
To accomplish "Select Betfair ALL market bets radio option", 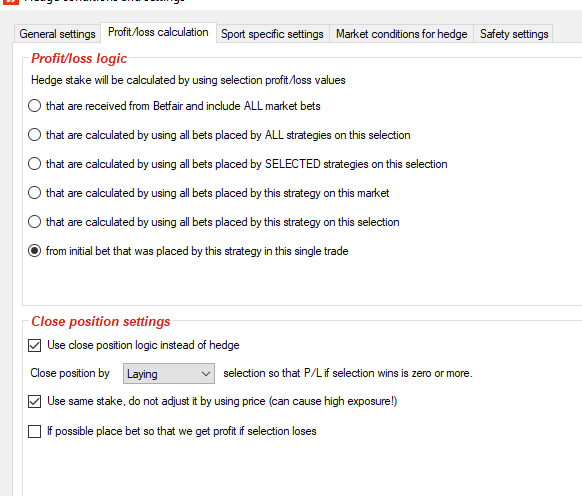I will 35,106.
